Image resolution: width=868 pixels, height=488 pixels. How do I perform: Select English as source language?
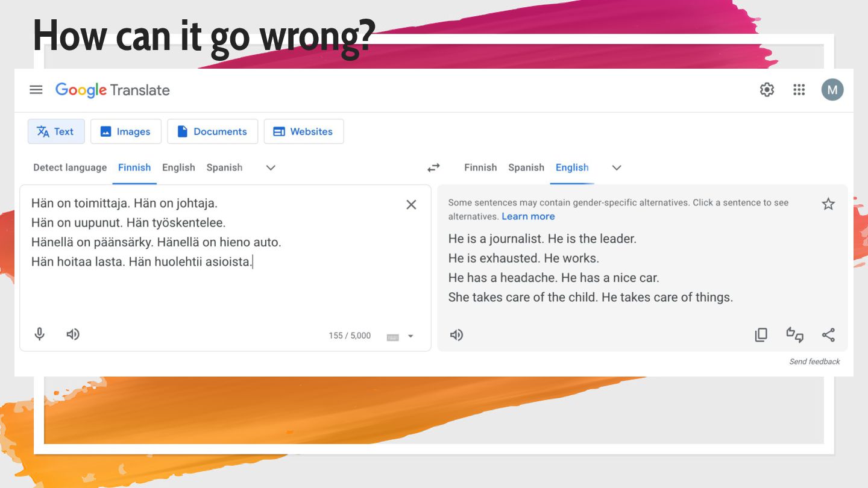pos(178,167)
